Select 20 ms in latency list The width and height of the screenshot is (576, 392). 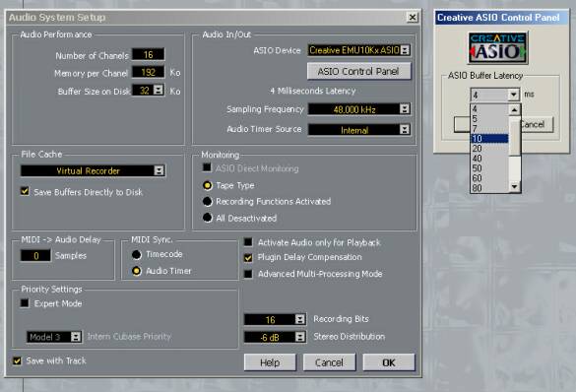click(489, 149)
